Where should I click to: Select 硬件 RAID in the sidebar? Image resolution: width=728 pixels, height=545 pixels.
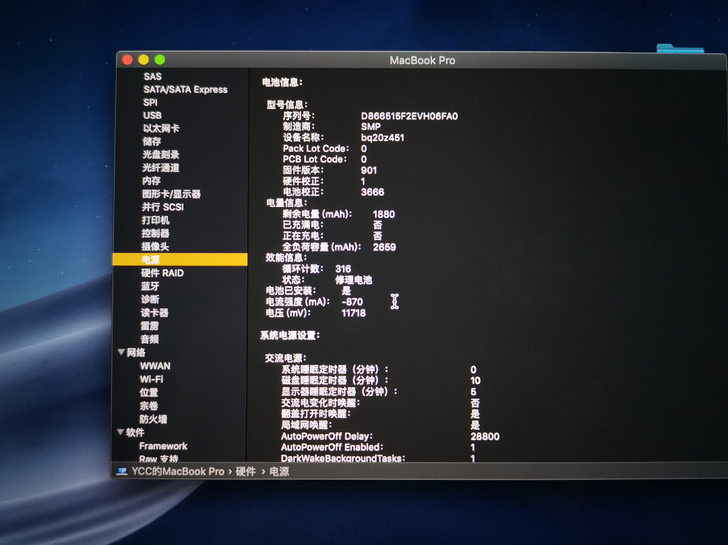click(162, 273)
